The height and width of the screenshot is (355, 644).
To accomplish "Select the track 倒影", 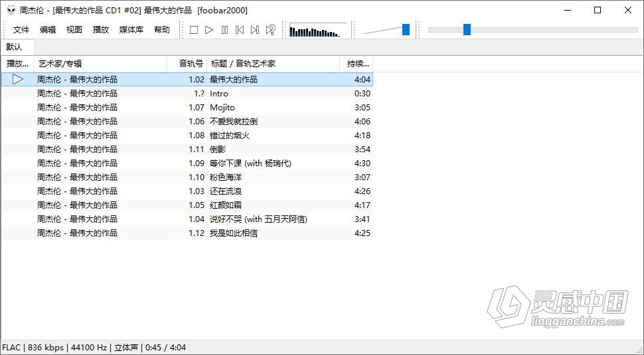I will (187, 150).
